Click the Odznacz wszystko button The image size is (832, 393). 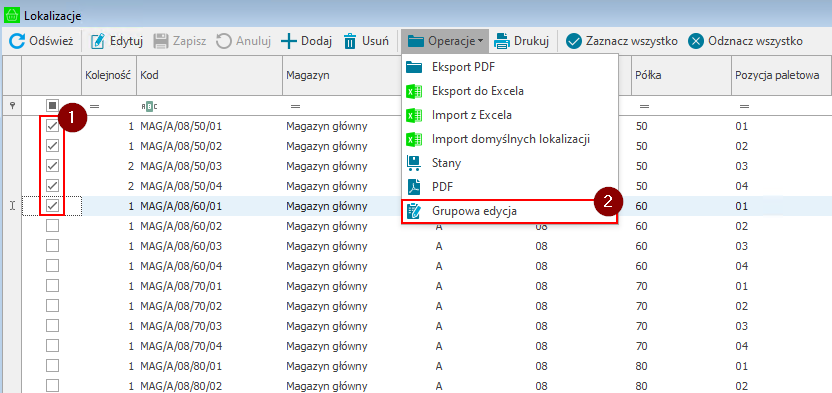(x=745, y=41)
